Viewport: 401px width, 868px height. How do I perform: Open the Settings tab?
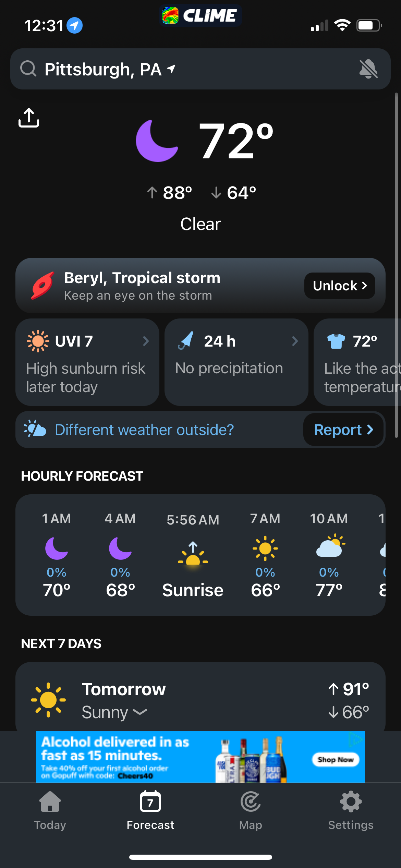(x=351, y=810)
